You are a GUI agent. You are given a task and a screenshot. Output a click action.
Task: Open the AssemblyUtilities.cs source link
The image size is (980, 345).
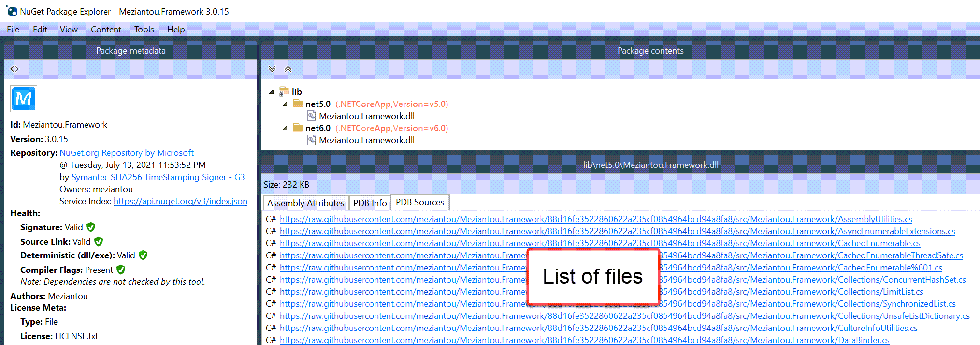coord(596,219)
